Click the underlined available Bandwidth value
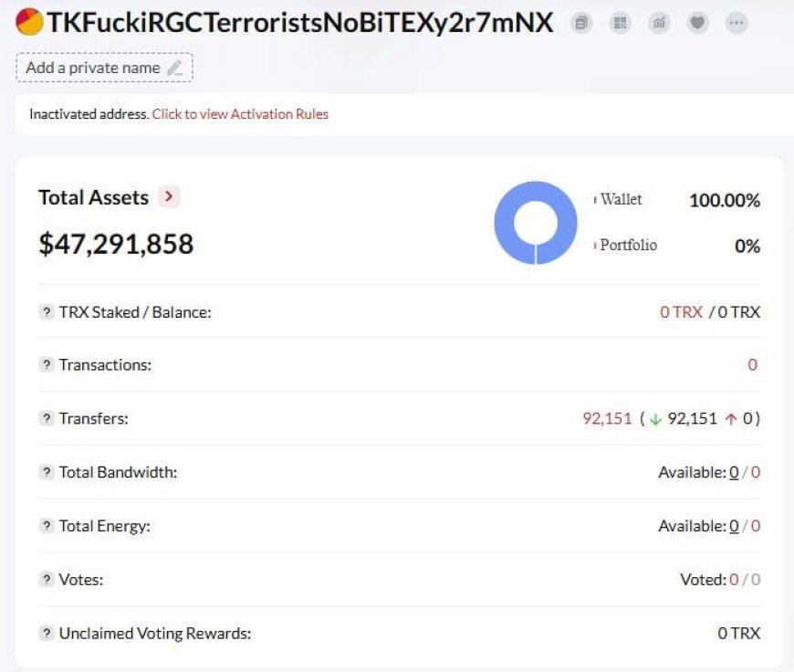This screenshot has width=794, height=672. 734,472
